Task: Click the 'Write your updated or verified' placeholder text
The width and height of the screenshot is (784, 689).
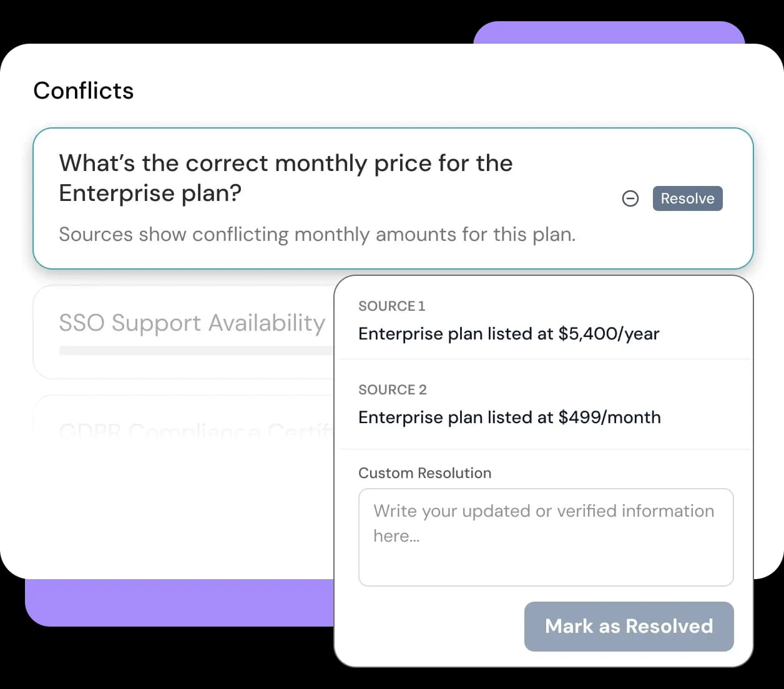Action: (x=543, y=511)
